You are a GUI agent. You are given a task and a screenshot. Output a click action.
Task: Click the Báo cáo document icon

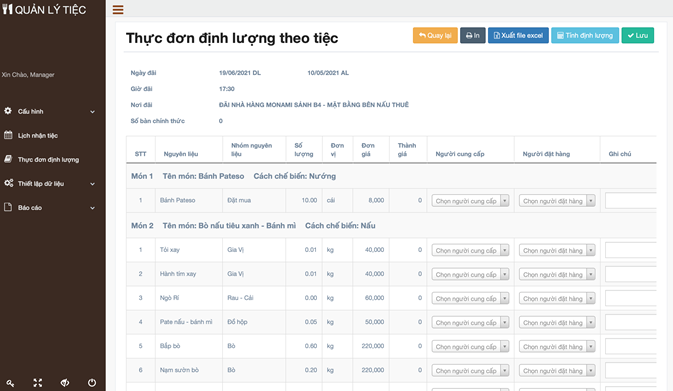(x=8, y=207)
